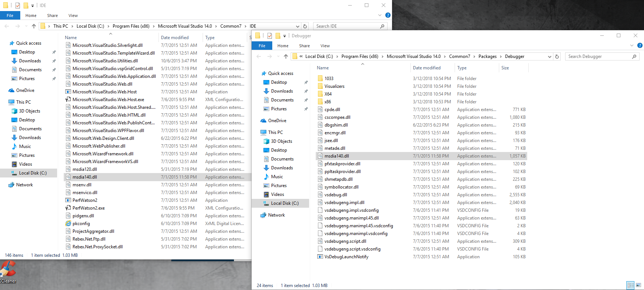The height and width of the screenshot is (290, 644).
Task: Open the File tab in IDE window
Action: point(10,15)
